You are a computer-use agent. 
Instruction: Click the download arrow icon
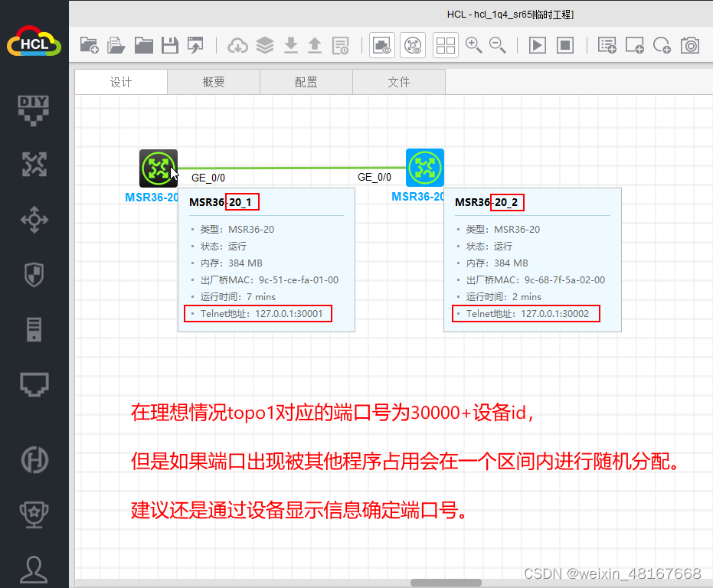(x=290, y=45)
